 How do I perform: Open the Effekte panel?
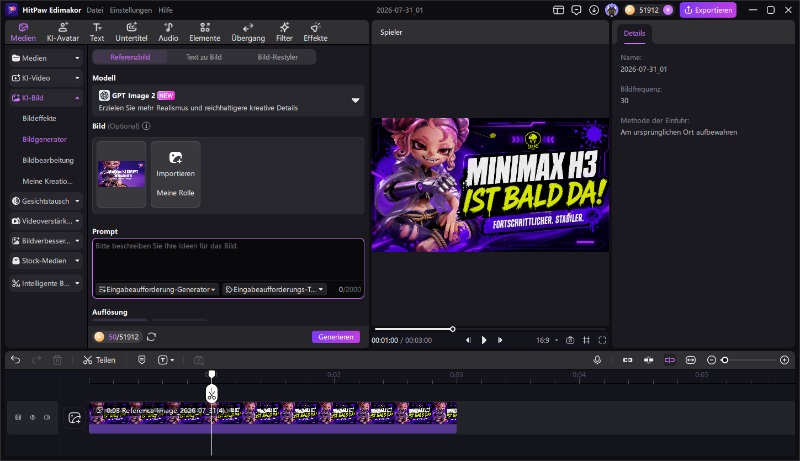tap(315, 32)
